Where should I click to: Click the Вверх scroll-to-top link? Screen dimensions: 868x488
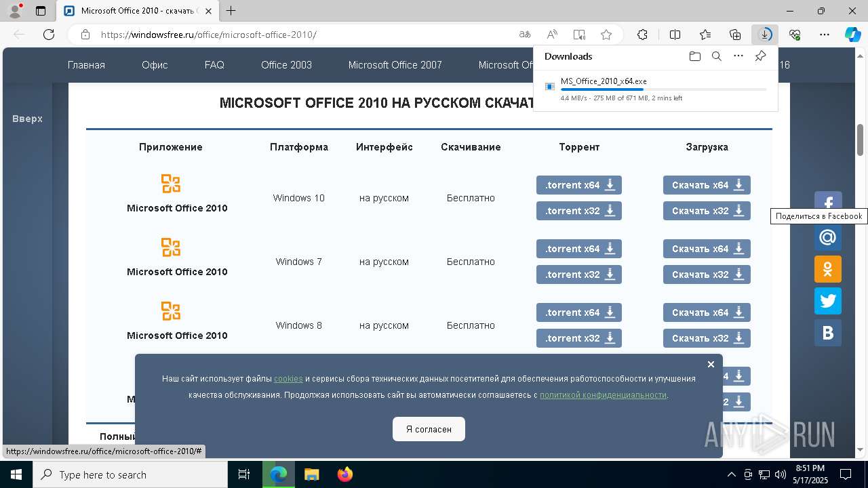(27, 119)
